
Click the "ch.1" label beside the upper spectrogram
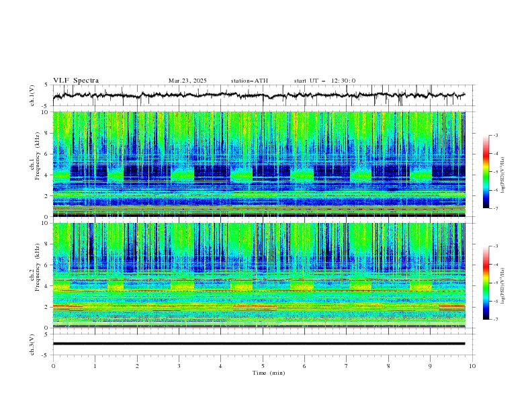point(32,164)
